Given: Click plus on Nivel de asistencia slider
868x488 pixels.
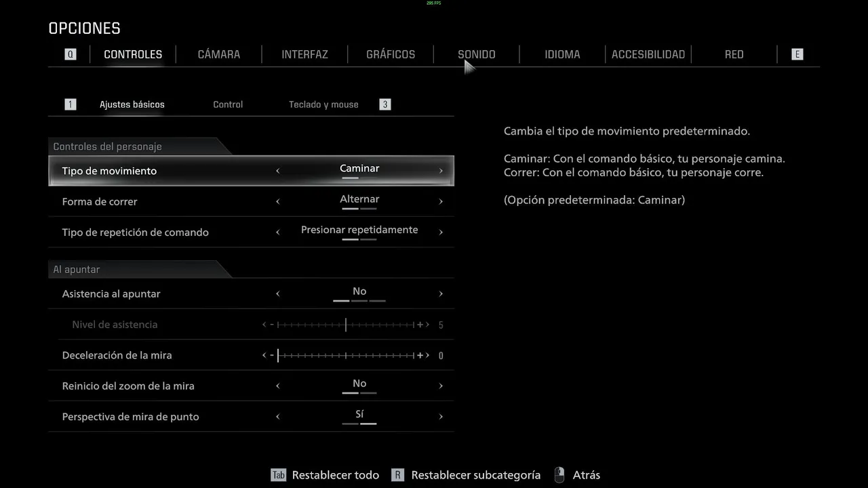Looking at the screenshot, I should 420,325.
